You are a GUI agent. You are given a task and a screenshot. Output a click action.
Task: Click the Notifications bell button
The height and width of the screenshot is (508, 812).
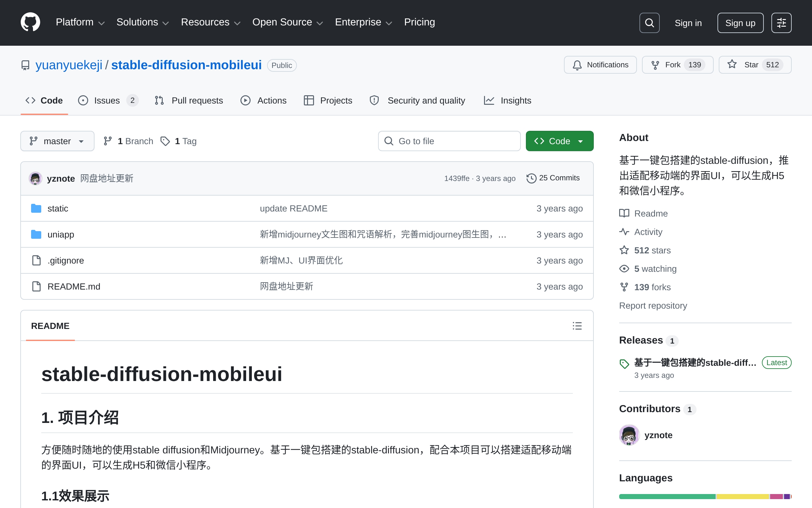[600, 65]
